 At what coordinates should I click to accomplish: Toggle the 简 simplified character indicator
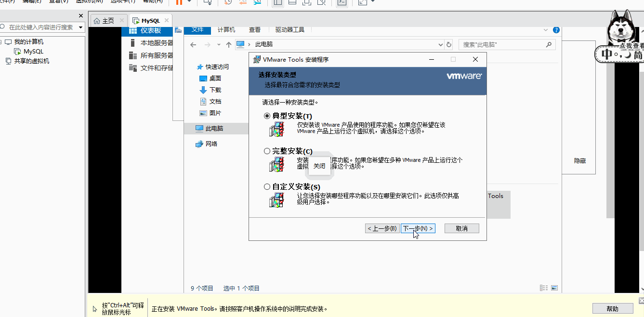pyautogui.click(x=638, y=54)
